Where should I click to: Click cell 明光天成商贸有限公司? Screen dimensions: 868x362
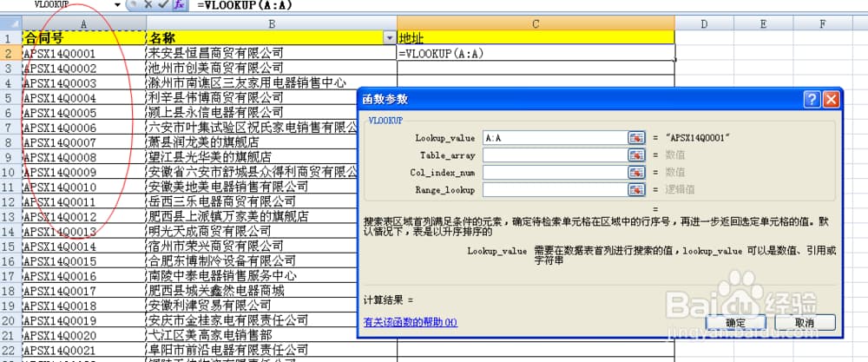point(253,232)
